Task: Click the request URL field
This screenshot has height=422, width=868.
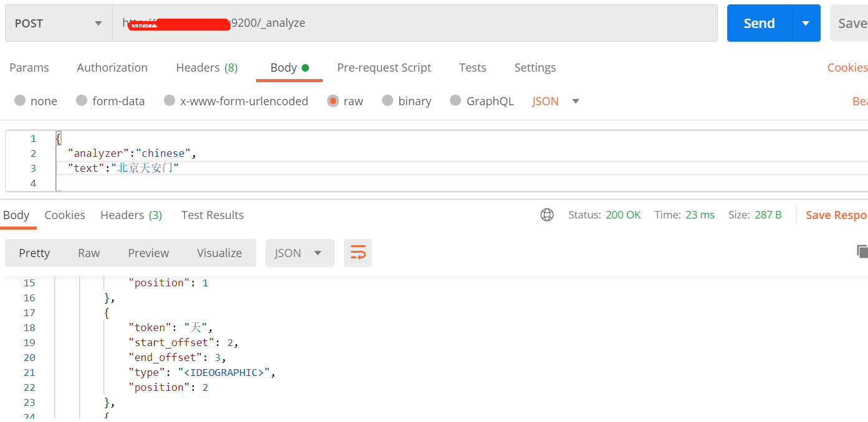Action: pyautogui.click(x=414, y=23)
